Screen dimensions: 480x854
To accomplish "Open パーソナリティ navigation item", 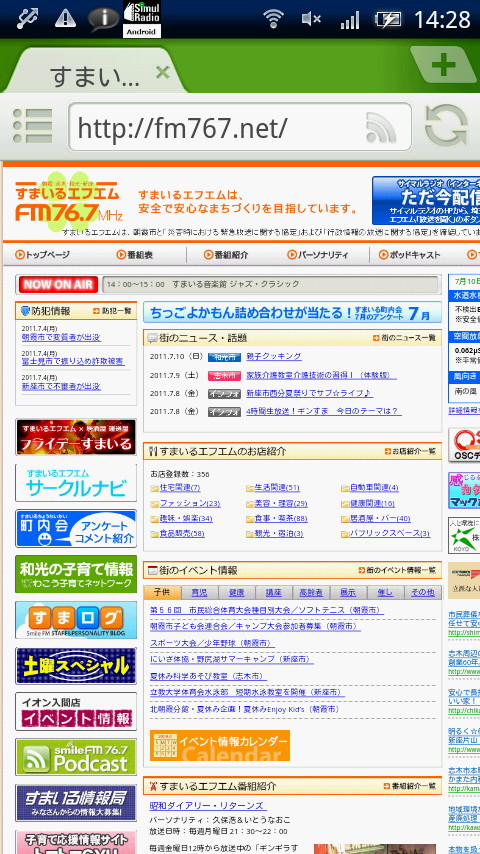I will pos(318,254).
